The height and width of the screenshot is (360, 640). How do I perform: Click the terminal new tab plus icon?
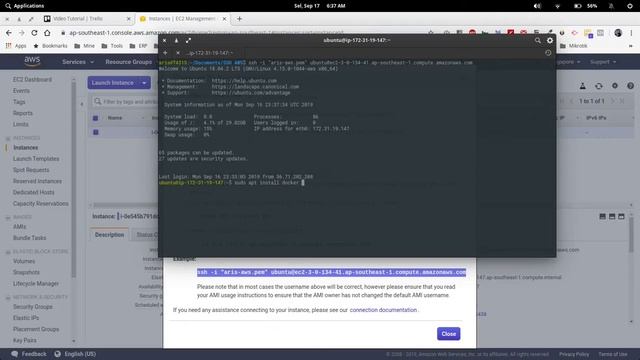[x=165, y=53]
